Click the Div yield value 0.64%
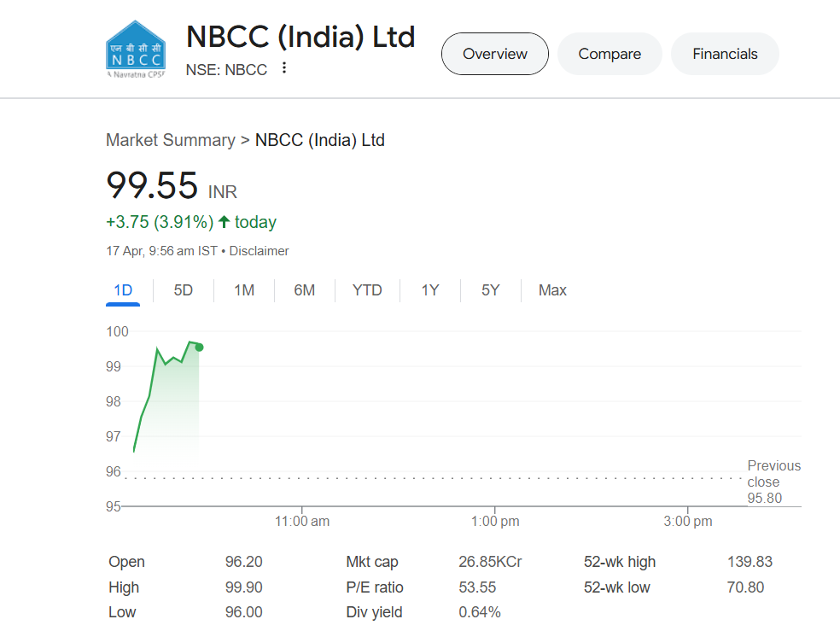840x631 pixels. tap(480, 611)
